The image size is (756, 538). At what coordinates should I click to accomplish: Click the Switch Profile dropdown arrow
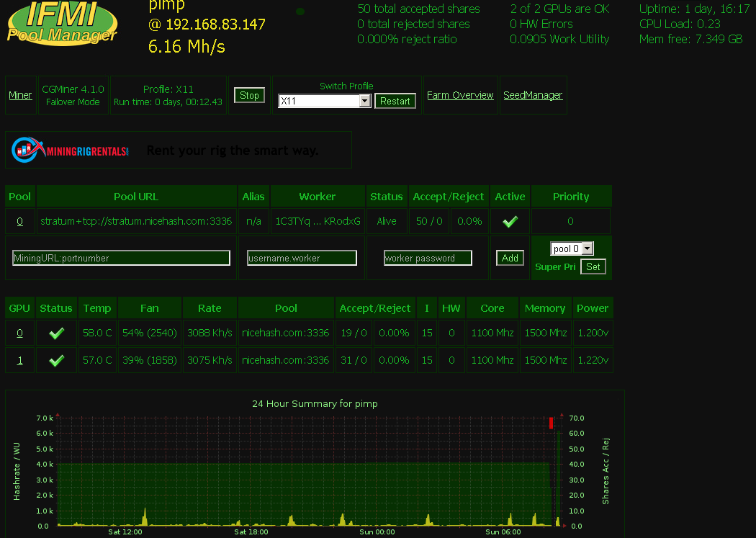point(365,101)
